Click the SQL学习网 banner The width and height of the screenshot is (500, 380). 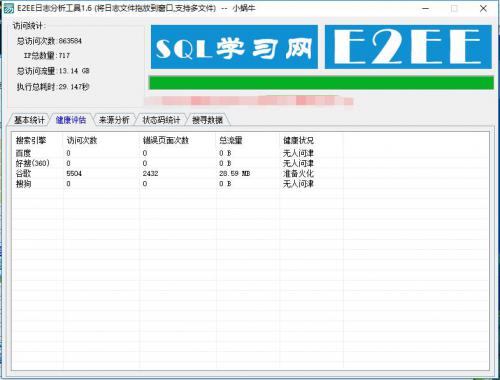coord(234,47)
